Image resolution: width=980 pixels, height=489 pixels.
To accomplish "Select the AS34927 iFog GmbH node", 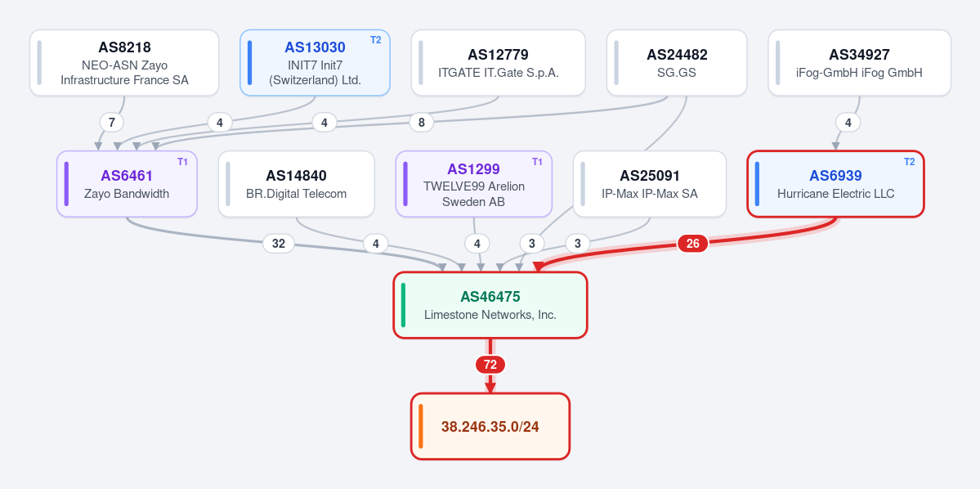I will click(859, 62).
